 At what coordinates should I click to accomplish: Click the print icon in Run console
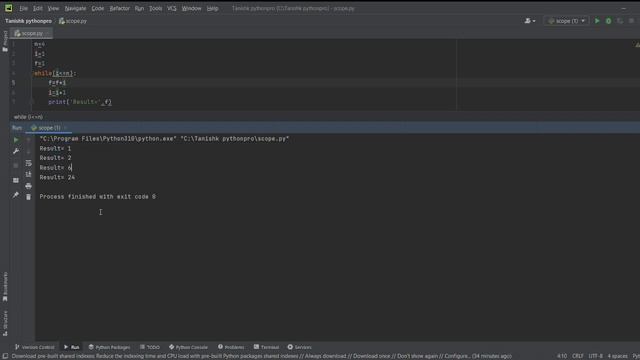click(x=28, y=186)
